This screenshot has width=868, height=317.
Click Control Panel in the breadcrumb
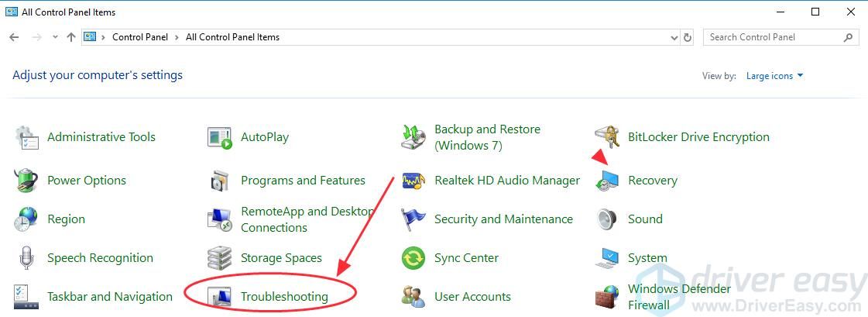pyautogui.click(x=139, y=37)
